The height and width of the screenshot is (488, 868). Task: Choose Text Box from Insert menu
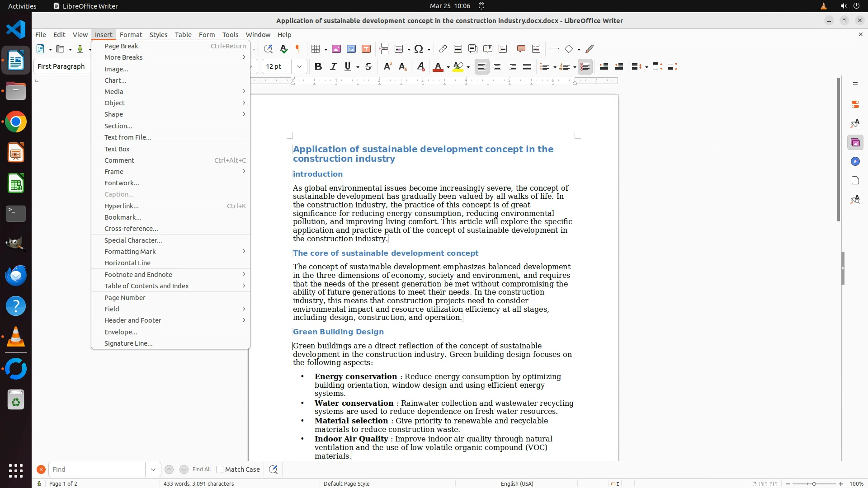point(117,149)
